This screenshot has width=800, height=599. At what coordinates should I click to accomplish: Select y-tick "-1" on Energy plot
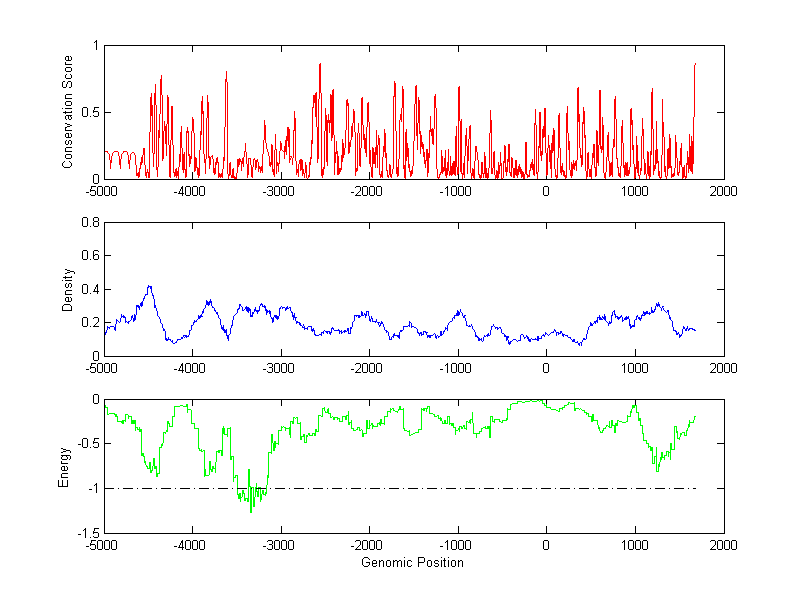tap(93, 489)
